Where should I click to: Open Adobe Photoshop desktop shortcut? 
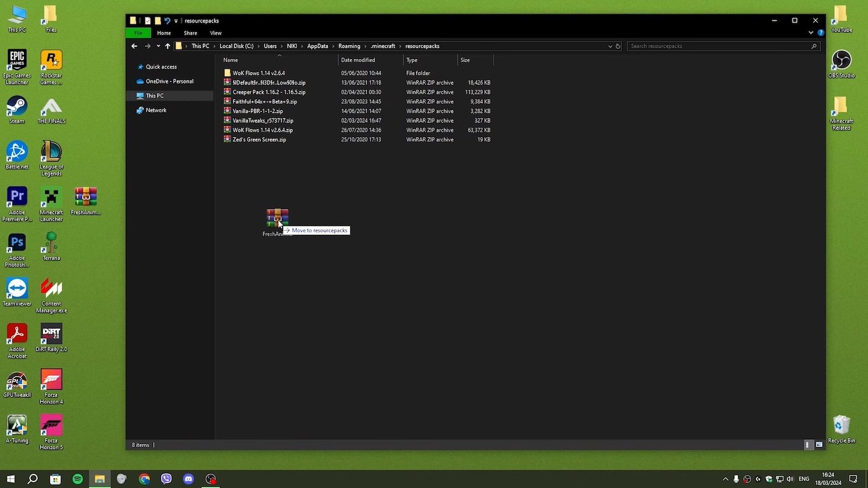click(x=17, y=250)
